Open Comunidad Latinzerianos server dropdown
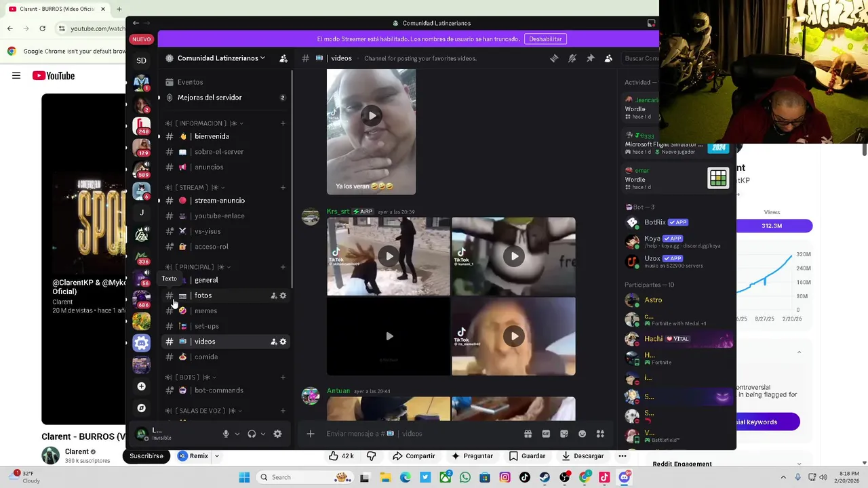This screenshot has height=488, width=868. (221, 58)
